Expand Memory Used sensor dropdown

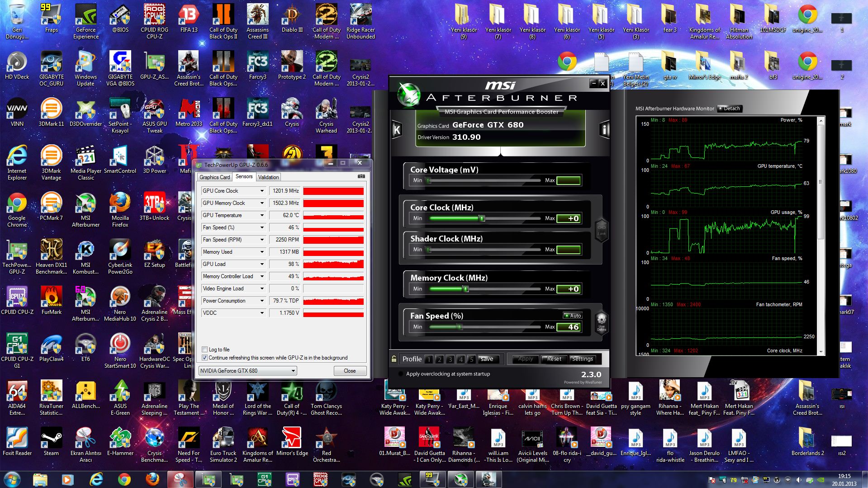coord(261,252)
